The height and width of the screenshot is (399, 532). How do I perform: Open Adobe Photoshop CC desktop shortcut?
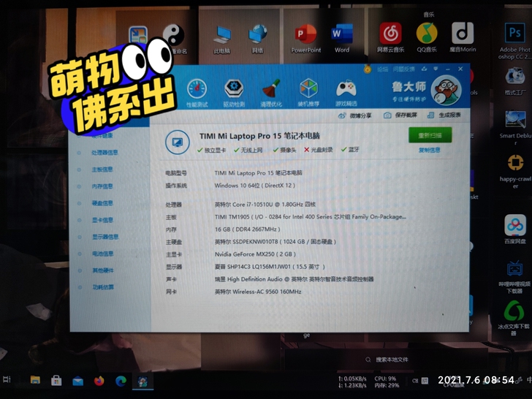pyautogui.click(x=514, y=41)
